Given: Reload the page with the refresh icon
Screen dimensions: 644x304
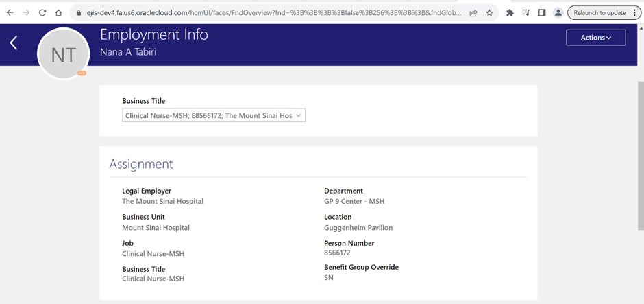Looking at the screenshot, I should point(42,13).
